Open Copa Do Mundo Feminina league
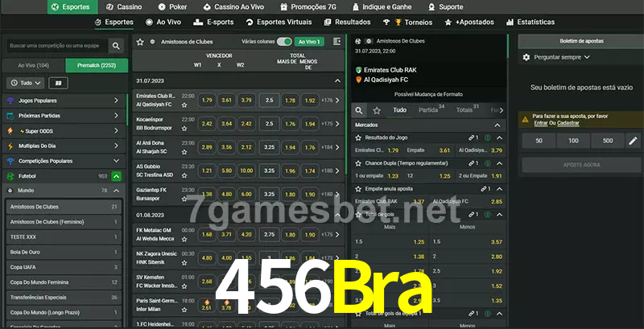644x329 pixels. 64,282
